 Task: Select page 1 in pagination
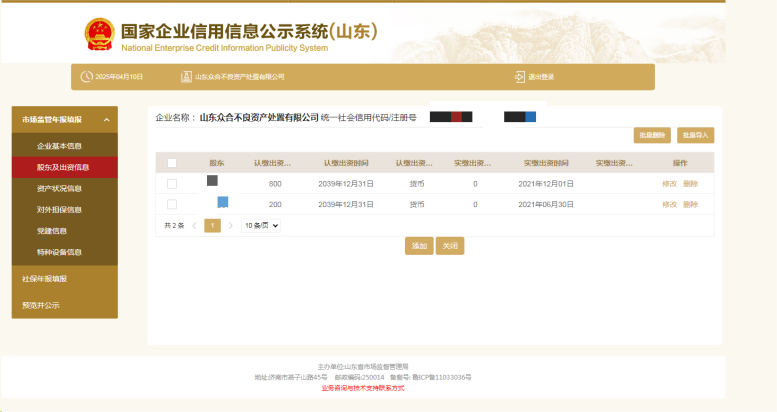[x=212, y=226]
